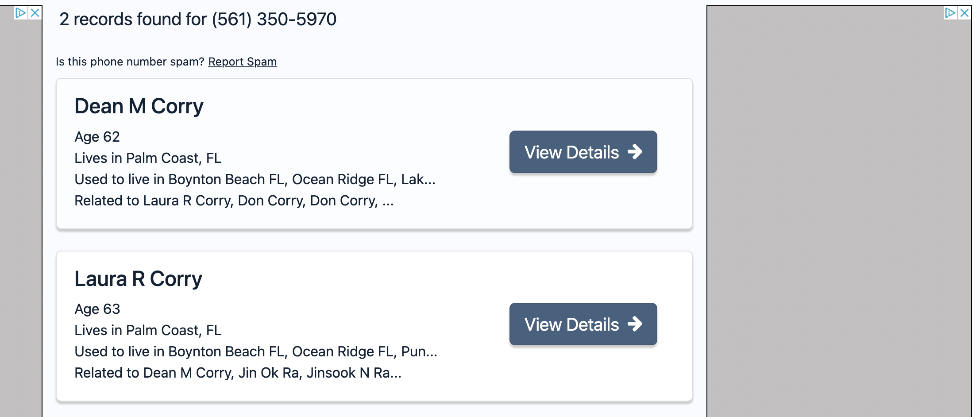The image size is (980, 417).
Task: Click Dean's 'Lives in Palm Coast, FL' text
Action: point(148,158)
